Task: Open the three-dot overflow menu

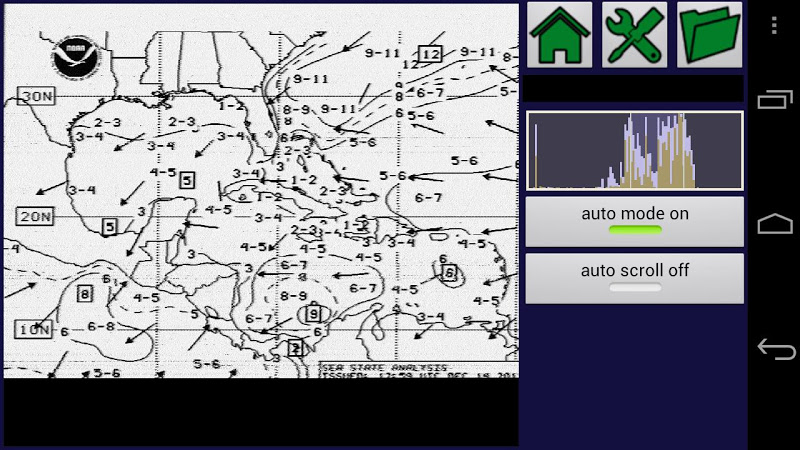Action: 774,25
